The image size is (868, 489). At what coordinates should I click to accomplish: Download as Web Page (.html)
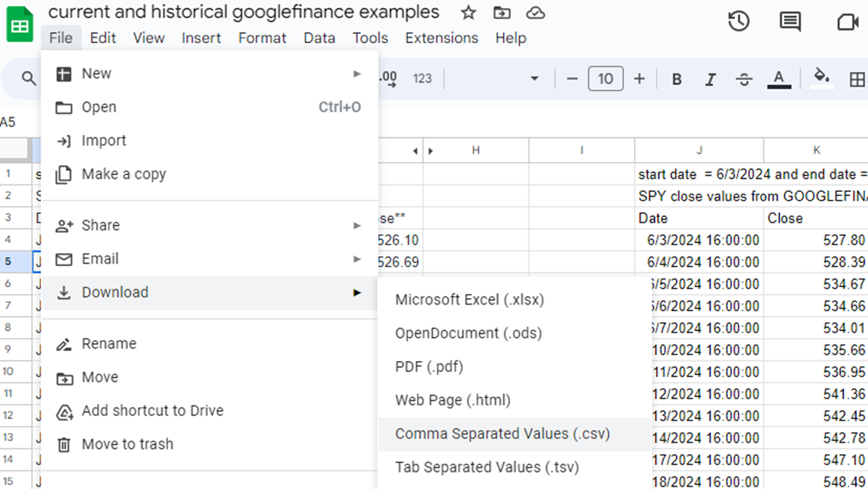coord(515,400)
